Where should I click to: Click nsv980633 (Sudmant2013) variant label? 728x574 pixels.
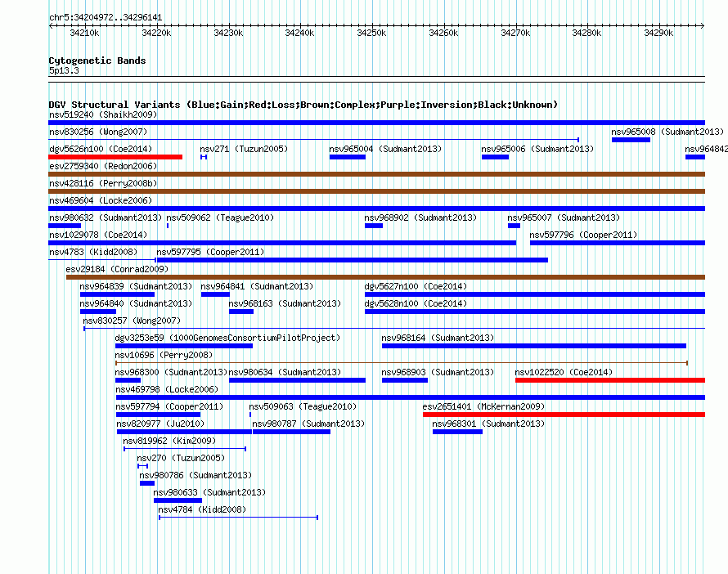pyautogui.click(x=210, y=492)
